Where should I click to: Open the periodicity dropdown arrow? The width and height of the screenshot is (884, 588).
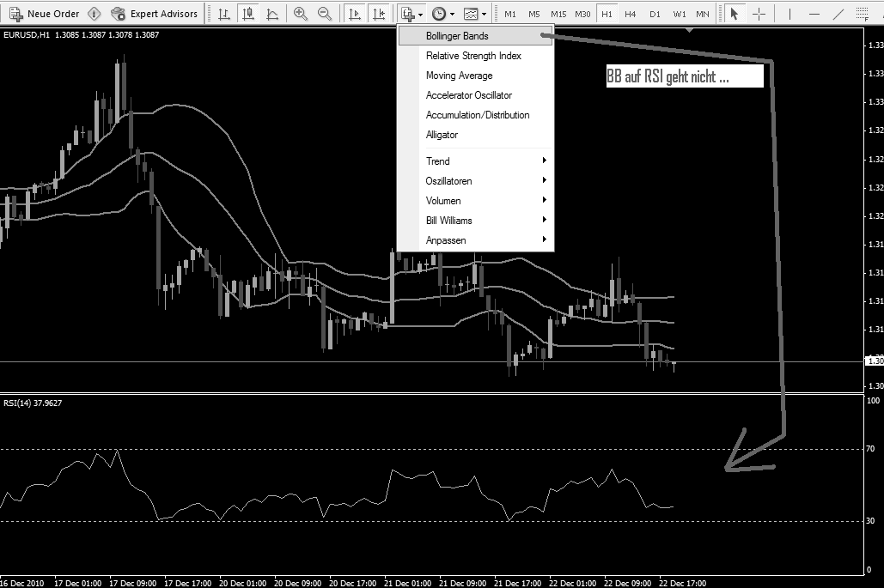(452, 14)
